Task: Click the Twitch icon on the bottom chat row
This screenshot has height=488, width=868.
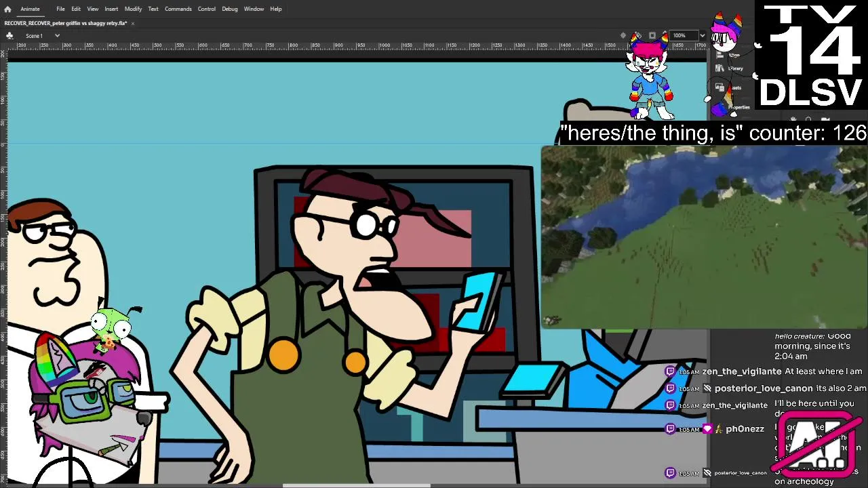Action: 670,472
